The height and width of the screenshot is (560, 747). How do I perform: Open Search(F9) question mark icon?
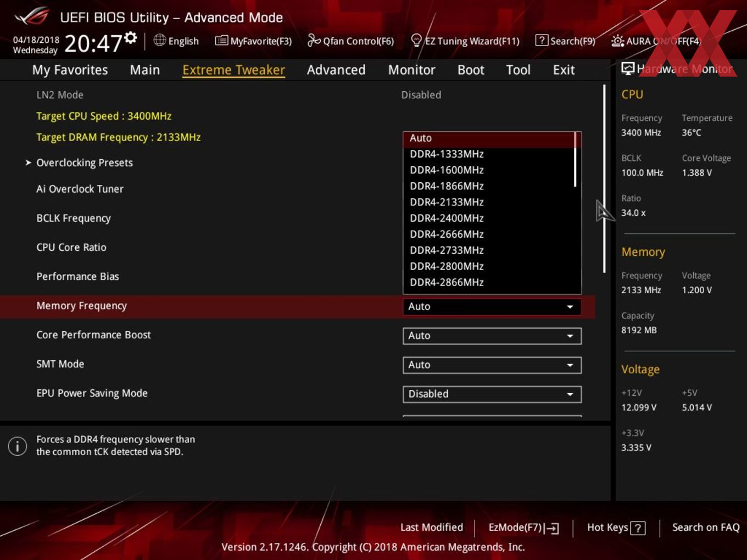[x=542, y=40]
